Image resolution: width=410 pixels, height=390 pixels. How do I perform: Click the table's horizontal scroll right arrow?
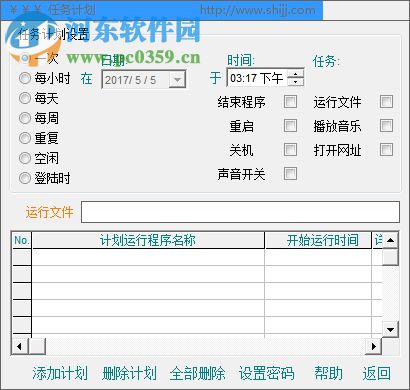(x=374, y=346)
